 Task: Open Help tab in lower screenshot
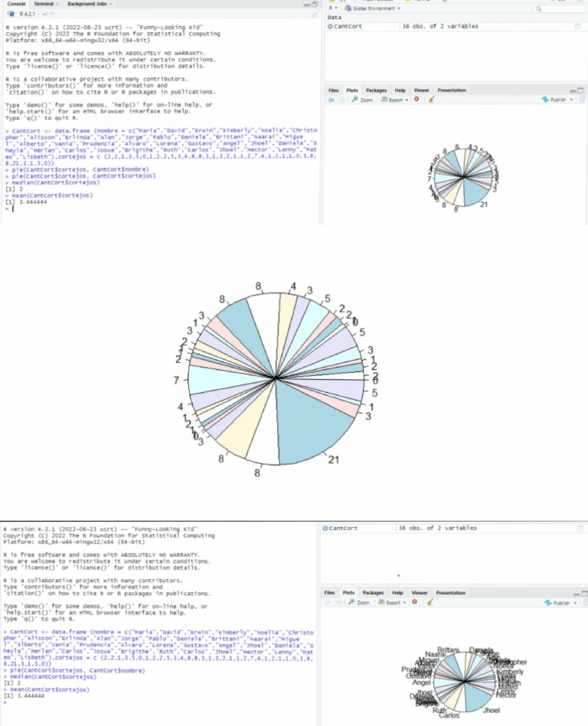point(397,593)
